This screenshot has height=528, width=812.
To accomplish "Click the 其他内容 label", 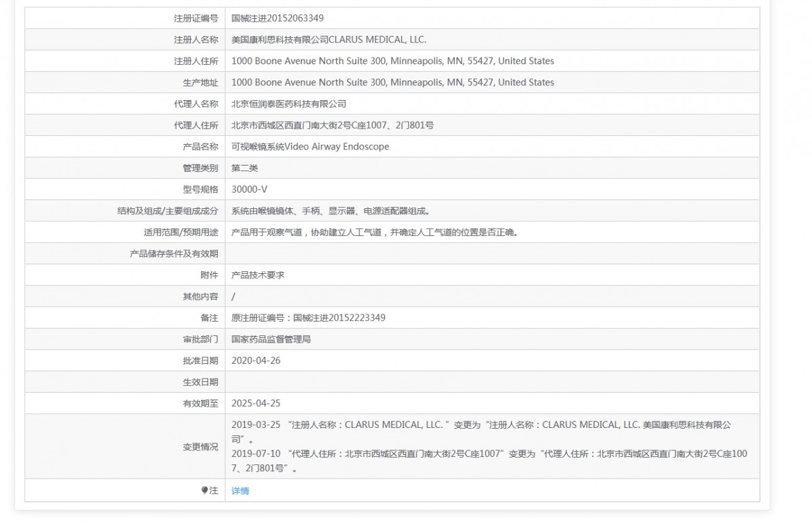I will 200,297.
